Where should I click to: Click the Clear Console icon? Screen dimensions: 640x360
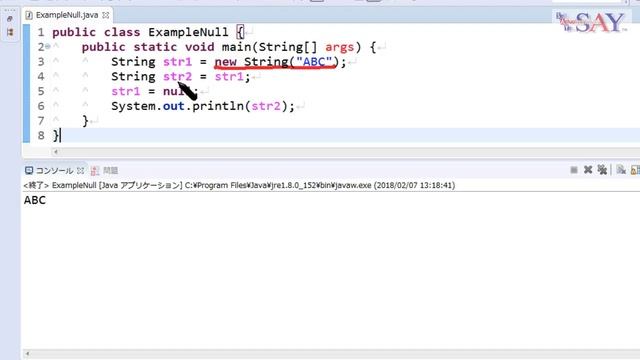pos(621,170)
